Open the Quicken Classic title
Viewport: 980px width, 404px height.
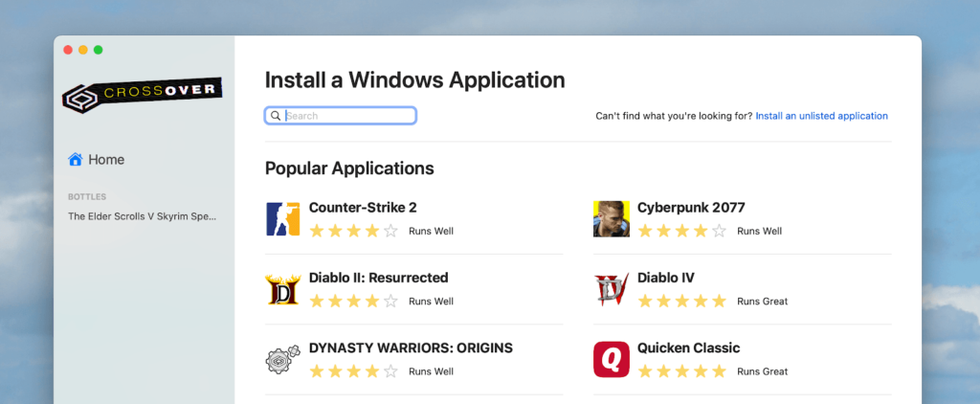coord(689,348)
